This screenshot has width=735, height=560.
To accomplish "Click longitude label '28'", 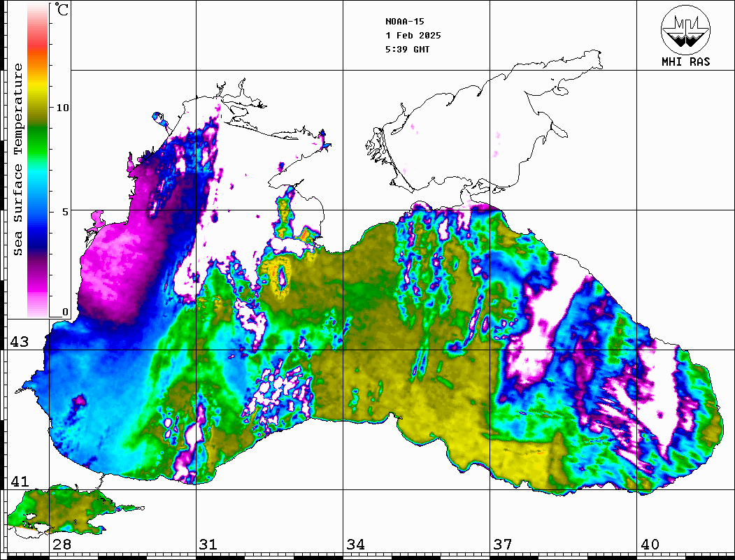I will 62,544.
